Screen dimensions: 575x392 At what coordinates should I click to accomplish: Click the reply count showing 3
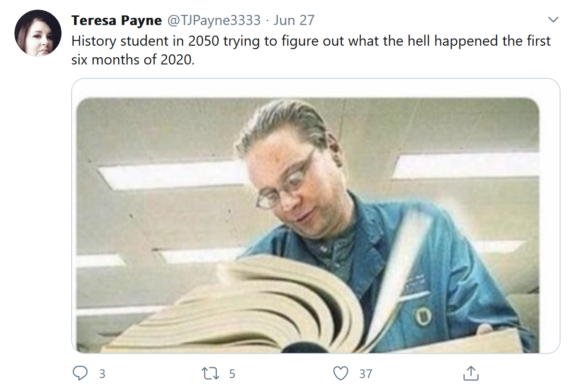102,374
